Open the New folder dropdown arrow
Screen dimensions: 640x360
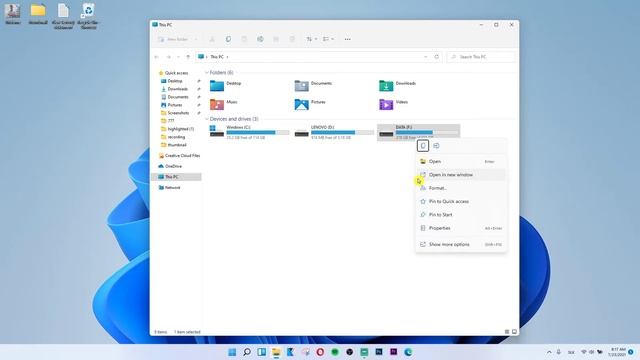[196, 39]
